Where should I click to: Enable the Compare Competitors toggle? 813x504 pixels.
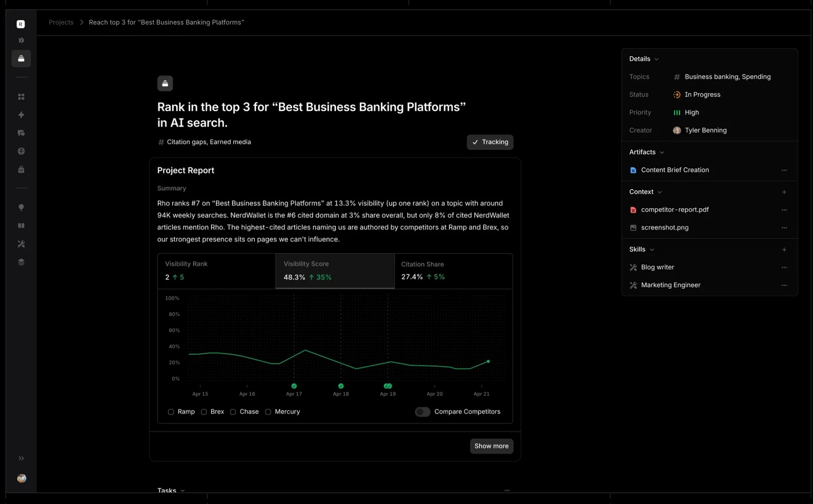tap(422, 412)
